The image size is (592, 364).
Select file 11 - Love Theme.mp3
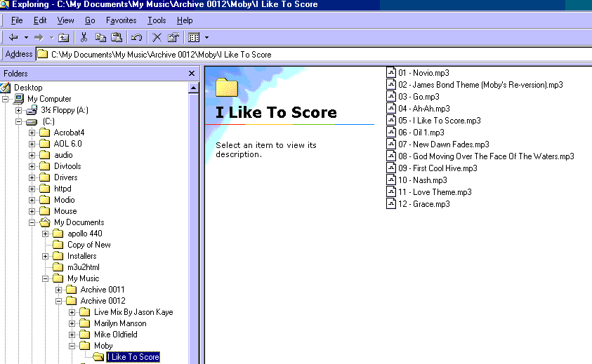[435, 192]
